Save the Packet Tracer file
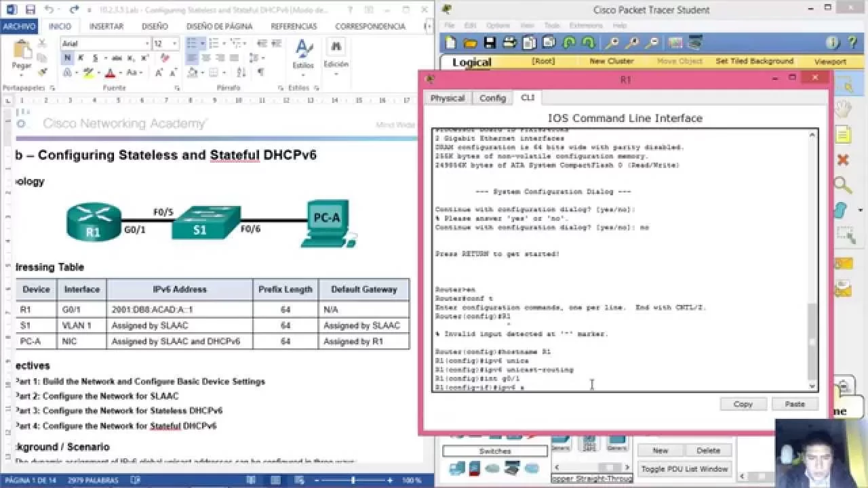 pyautogui.click(x=490, y=43)
